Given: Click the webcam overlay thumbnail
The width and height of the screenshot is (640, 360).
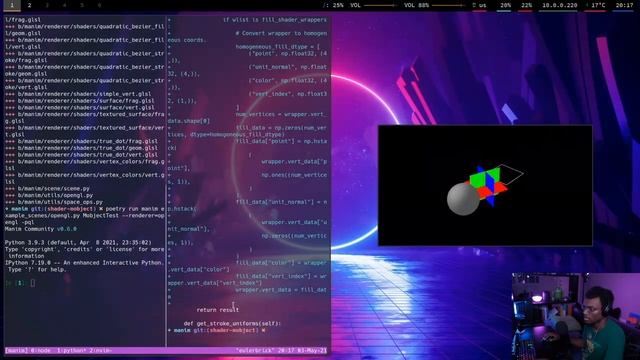Looking at the screenshot, I should pyautogui.click(x=576, y=316).
